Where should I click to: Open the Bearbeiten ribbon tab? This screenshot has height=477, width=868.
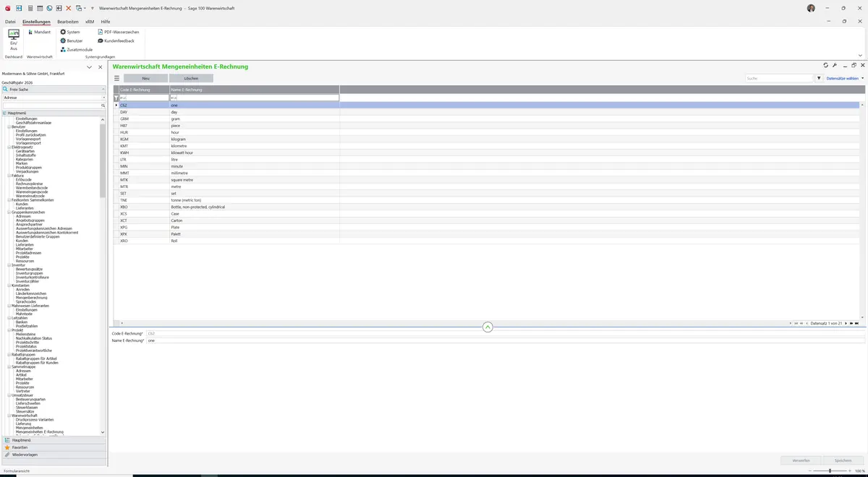(x=68, y=22)
